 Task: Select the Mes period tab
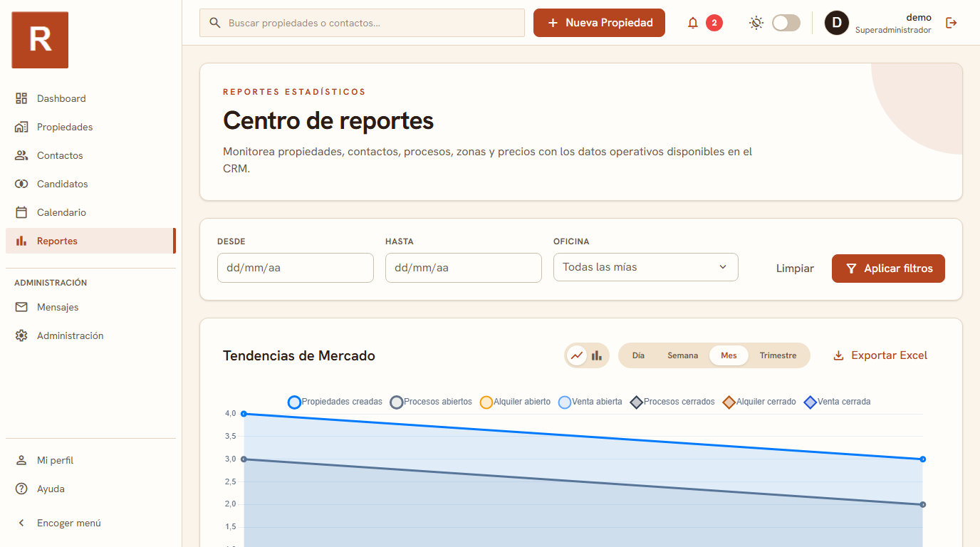(x=729, y=355)
